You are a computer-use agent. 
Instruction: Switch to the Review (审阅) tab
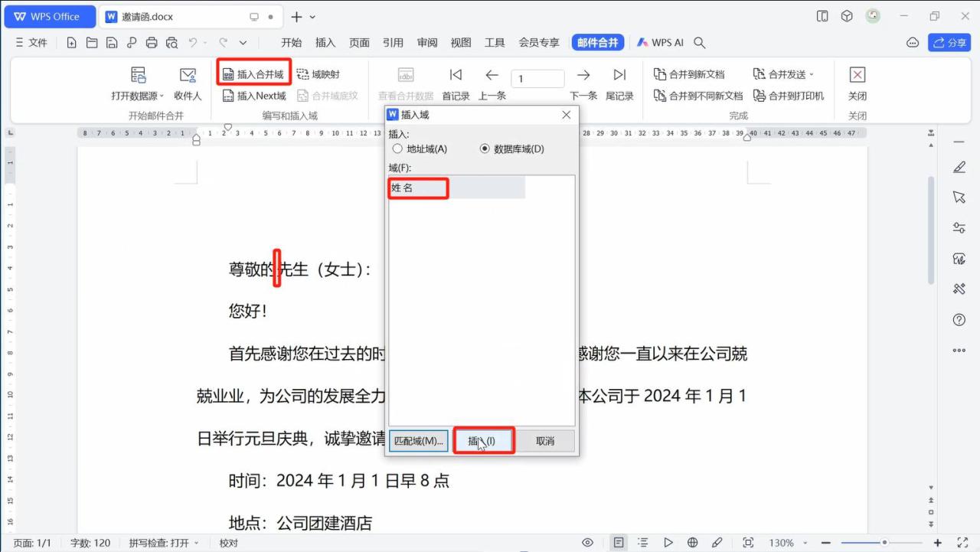(x=427, y=43)
